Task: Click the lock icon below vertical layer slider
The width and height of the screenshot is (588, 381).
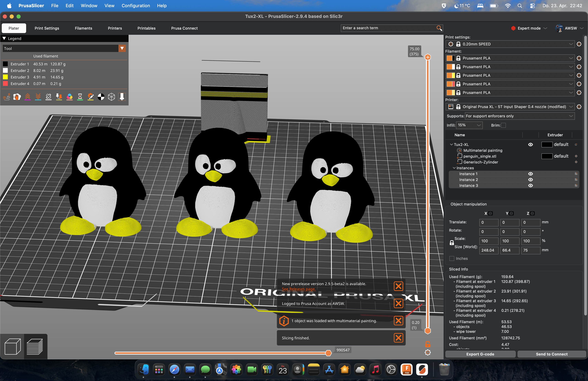Action: (428, 344)
